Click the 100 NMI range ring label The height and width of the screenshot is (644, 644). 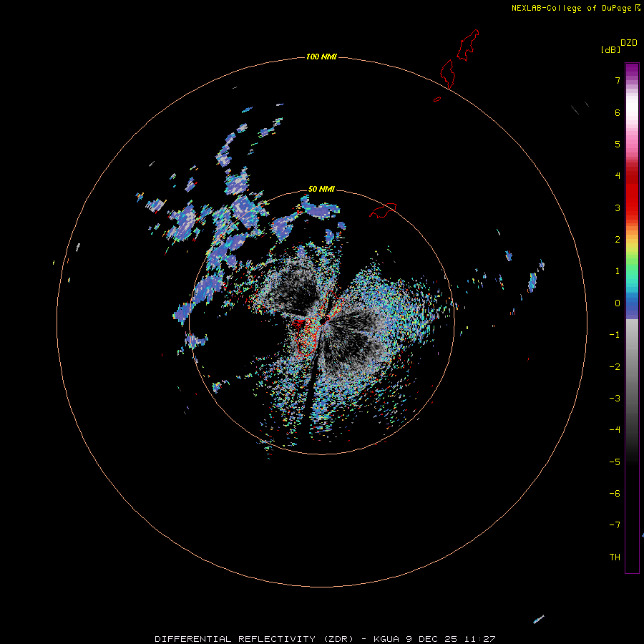[x=321, y=57]
